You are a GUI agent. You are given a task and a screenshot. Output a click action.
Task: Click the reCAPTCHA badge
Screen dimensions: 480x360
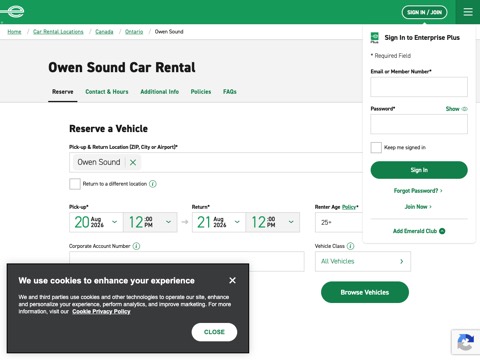coord(466,342)
